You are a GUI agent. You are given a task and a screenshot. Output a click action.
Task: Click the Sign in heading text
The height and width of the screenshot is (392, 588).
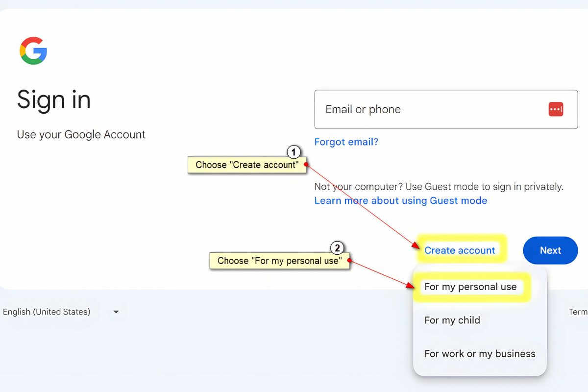tap(54, 100)
